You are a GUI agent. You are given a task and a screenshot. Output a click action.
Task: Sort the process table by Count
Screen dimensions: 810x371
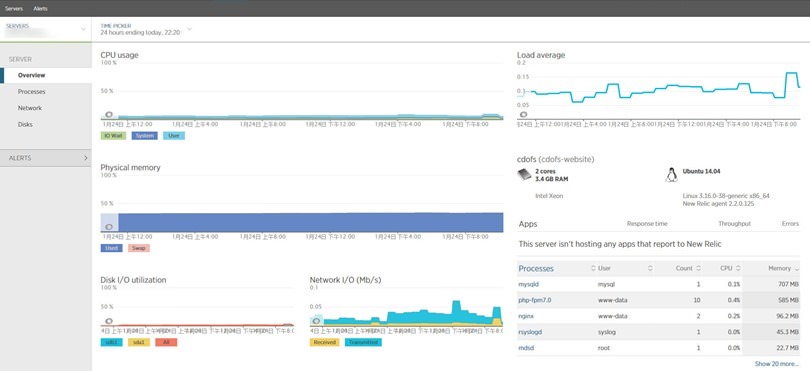tap(688, 269)
